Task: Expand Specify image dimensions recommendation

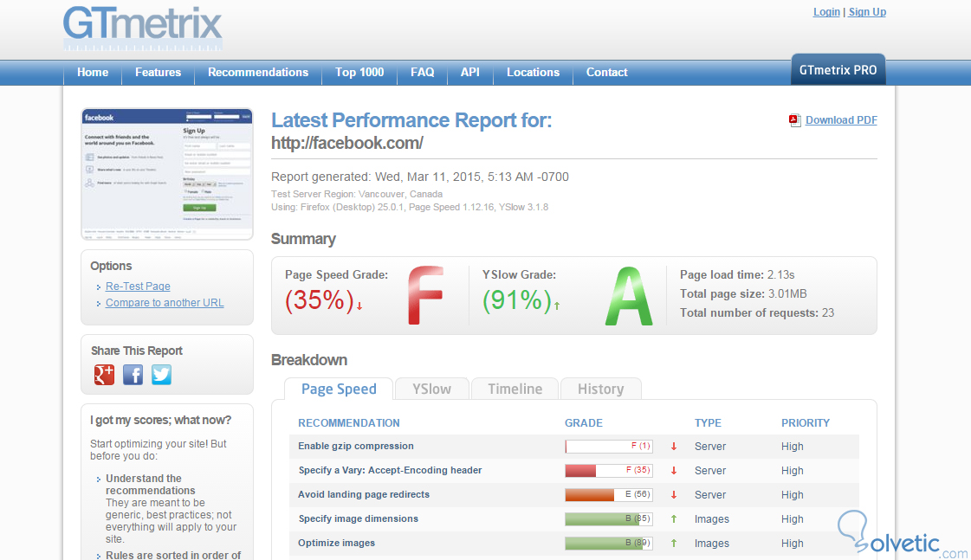Action: tap(358, 518)
